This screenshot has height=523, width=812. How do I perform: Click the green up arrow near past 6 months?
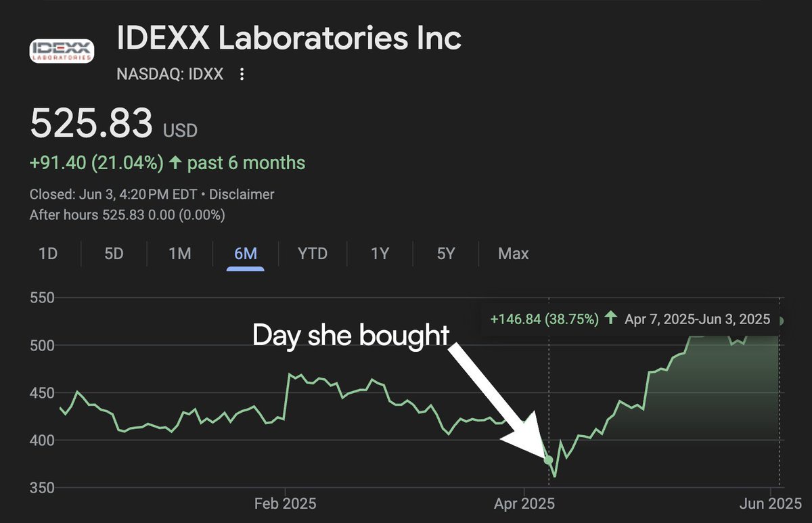tap(175, 163)
